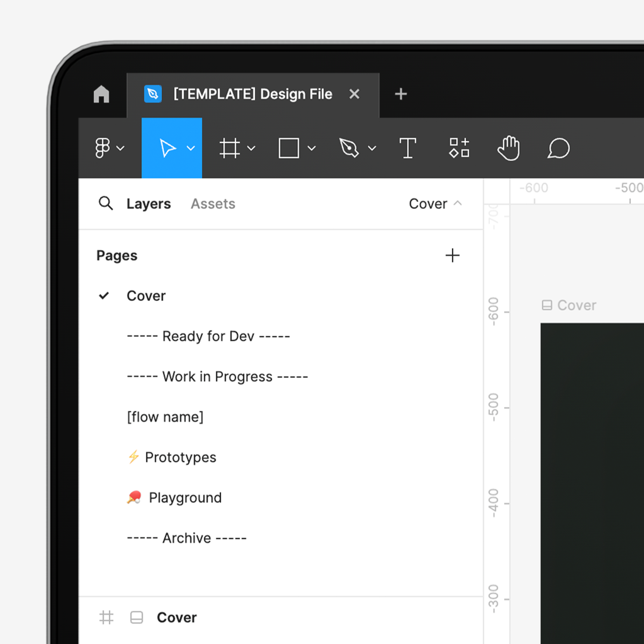This screenshot has width=644, height=644.
Task: Select the Move tool
Action: point(168,148)
